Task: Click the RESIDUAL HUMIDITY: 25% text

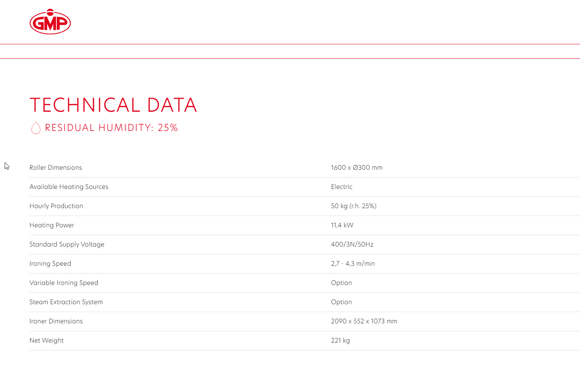Action: (x=111, y=128)
